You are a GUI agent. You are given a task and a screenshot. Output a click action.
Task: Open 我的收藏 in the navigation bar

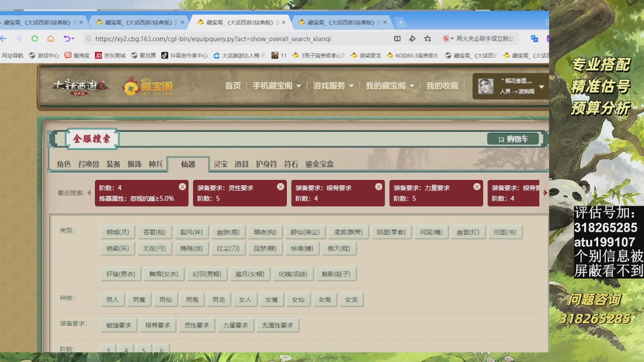441,86
